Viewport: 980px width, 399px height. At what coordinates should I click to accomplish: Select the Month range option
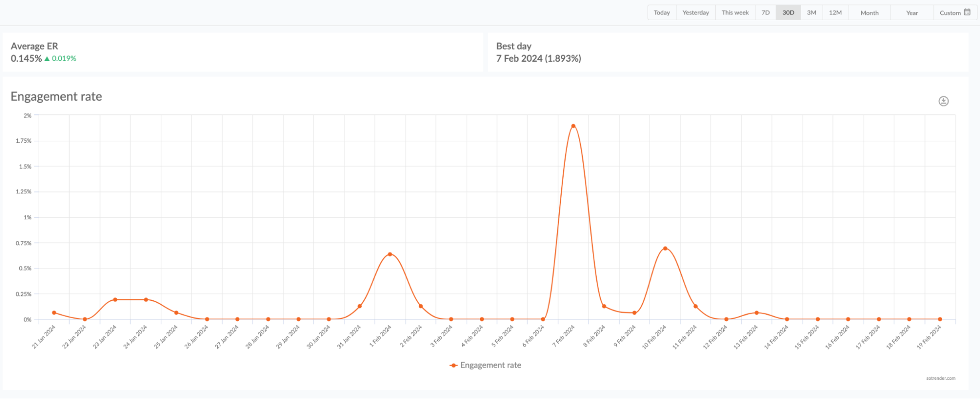[869, 13]
